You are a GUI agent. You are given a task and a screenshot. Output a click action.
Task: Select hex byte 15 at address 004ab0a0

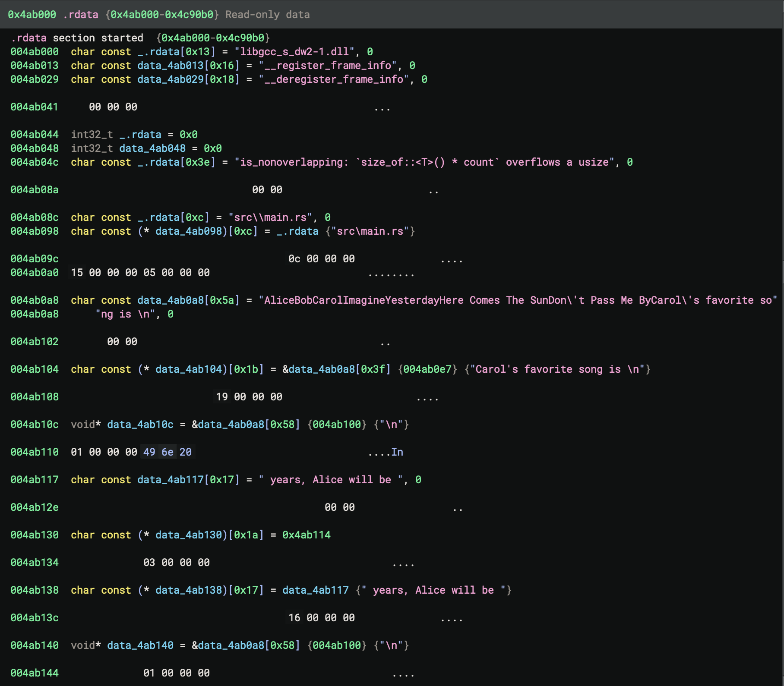pos(77,273)
